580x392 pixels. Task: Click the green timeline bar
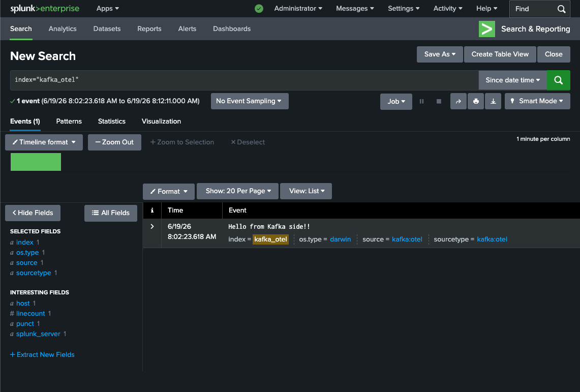[36, 162]
